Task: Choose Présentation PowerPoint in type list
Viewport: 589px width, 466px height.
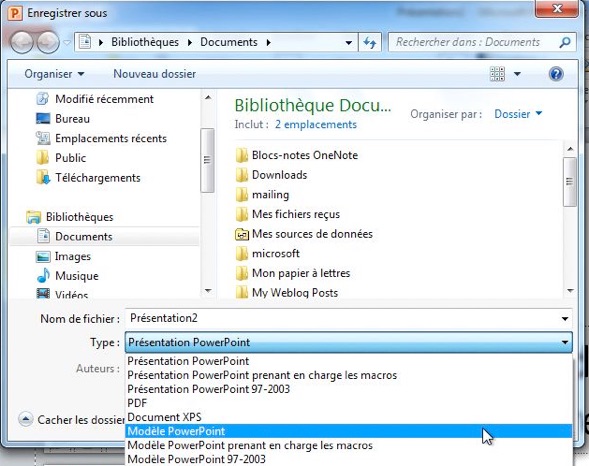Action: tap(349, 361)
